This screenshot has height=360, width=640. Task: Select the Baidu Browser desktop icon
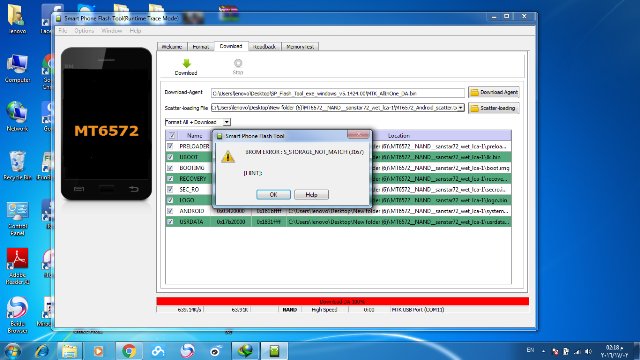(17, 315)
